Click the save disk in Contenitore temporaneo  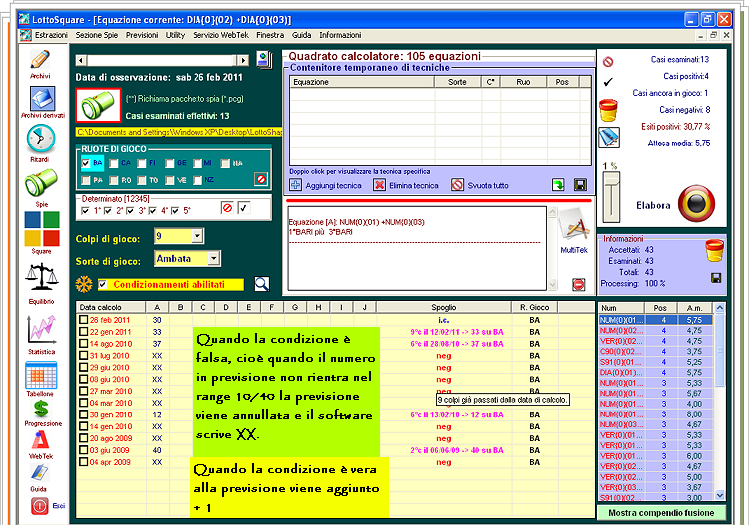click(580, 185)
